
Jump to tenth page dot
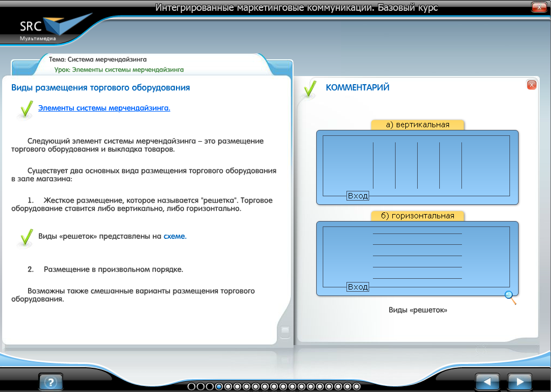274,387
